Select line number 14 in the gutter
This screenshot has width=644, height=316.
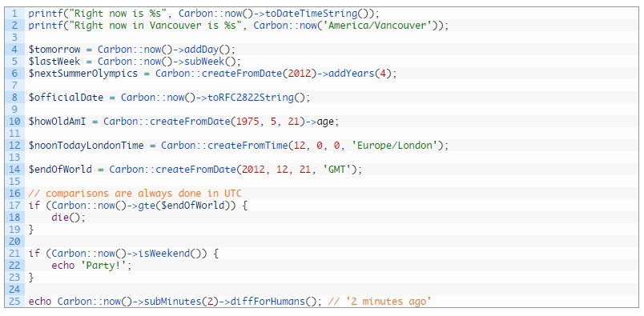14,170
